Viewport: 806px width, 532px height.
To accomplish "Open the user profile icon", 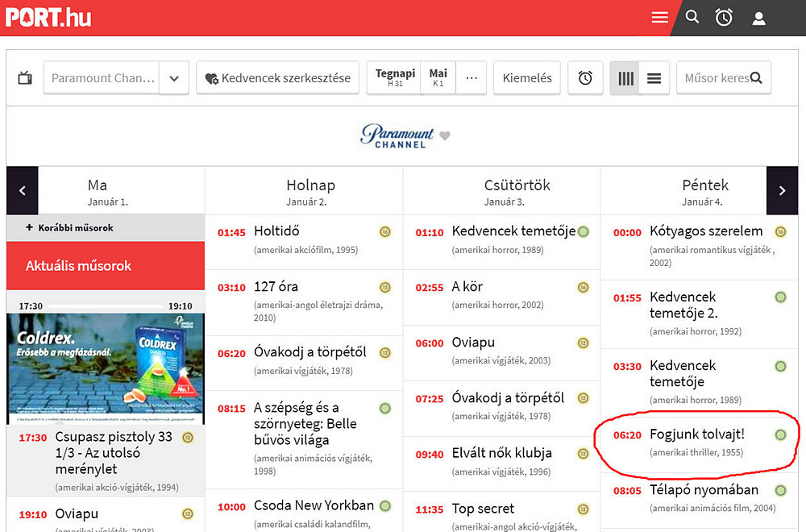I will 758,18.
